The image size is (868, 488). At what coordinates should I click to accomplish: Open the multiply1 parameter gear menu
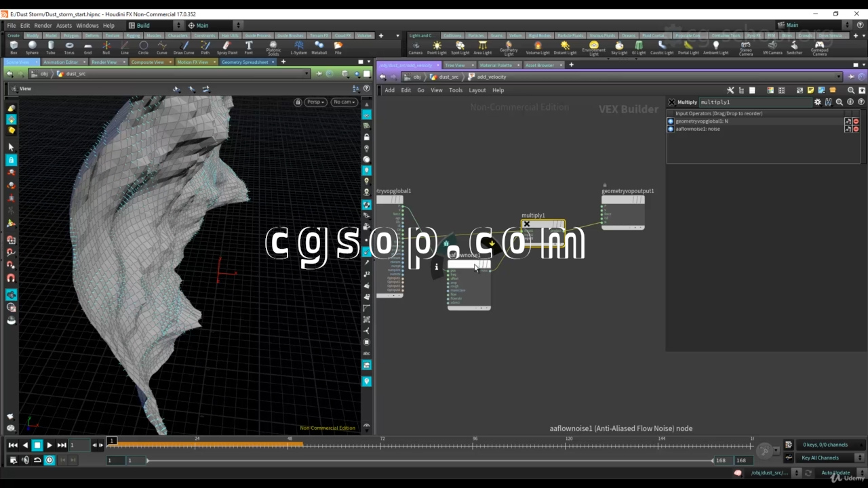tap(817, 102)
